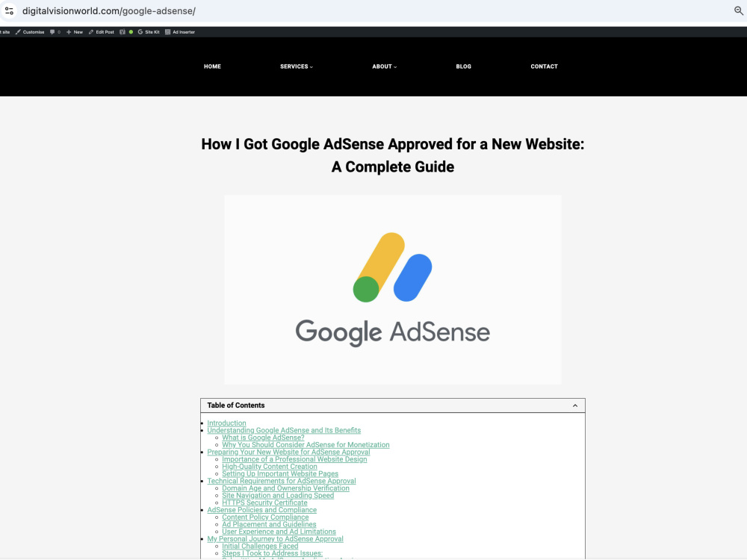
Task: Click the URL text in the address bar
Action: pos(108,11)
